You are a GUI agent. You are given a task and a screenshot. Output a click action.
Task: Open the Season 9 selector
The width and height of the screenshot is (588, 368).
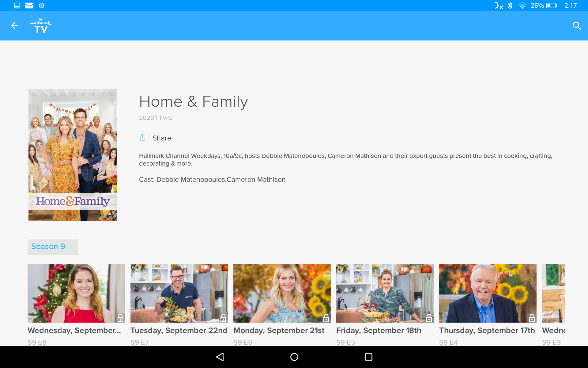[x=52, y=247]
